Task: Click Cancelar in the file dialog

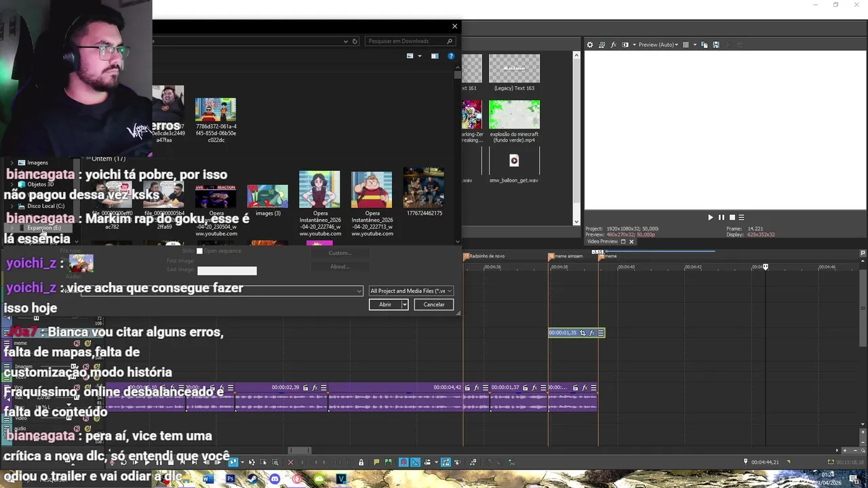Action: point(434,305)
